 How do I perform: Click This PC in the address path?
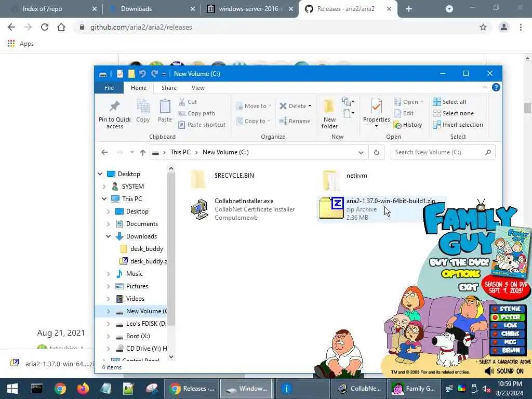point(180,152)
